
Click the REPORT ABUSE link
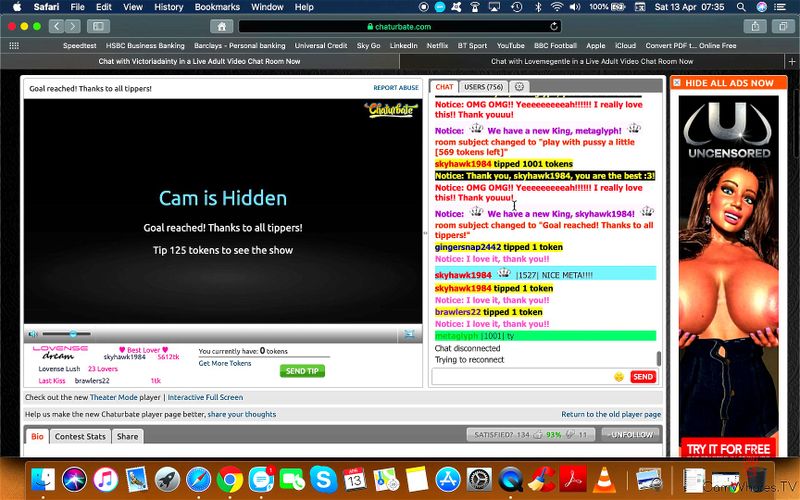pyautogui.click(x=396, y=88)
